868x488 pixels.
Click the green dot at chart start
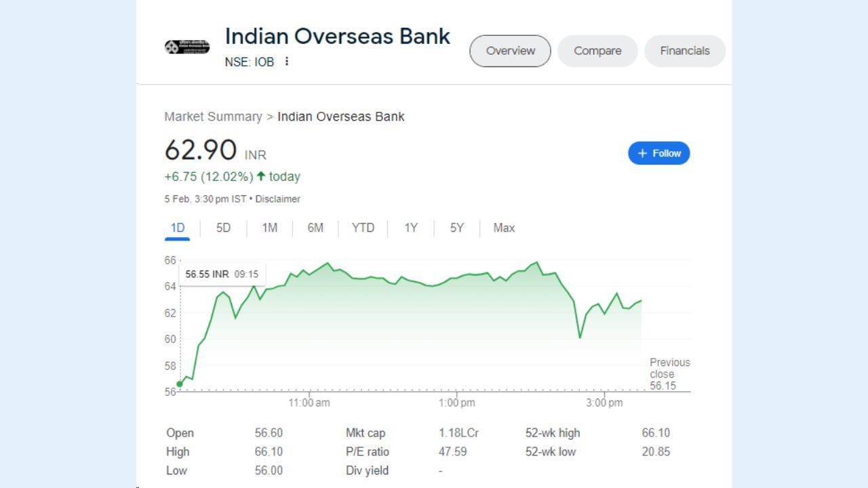[180, 384]
